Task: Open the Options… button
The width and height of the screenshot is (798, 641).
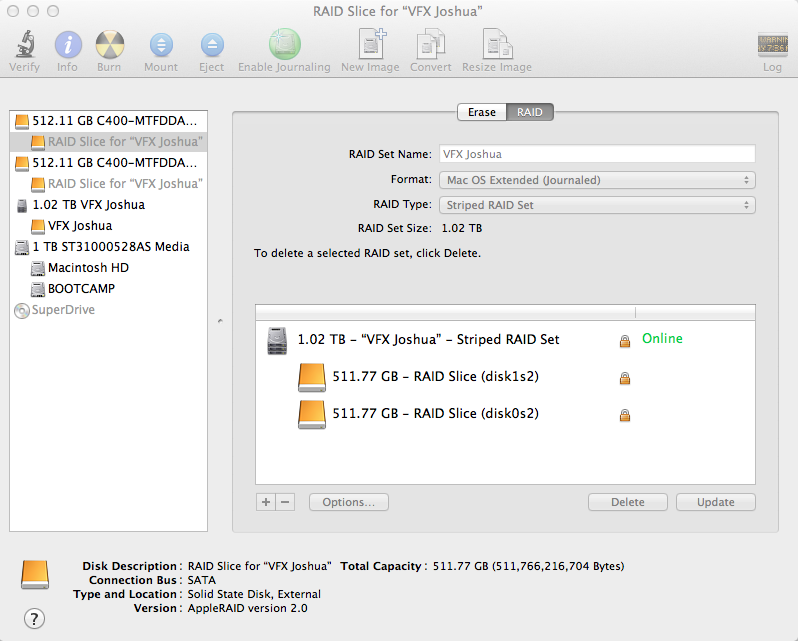Action: coord(349,502)
